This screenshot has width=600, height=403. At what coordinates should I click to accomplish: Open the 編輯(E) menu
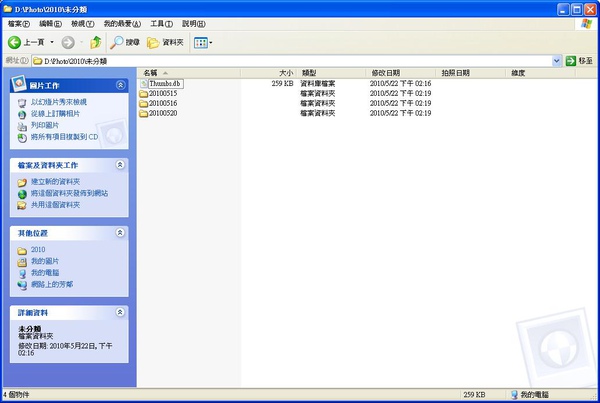pyautogui.click(x=51, y=24)
